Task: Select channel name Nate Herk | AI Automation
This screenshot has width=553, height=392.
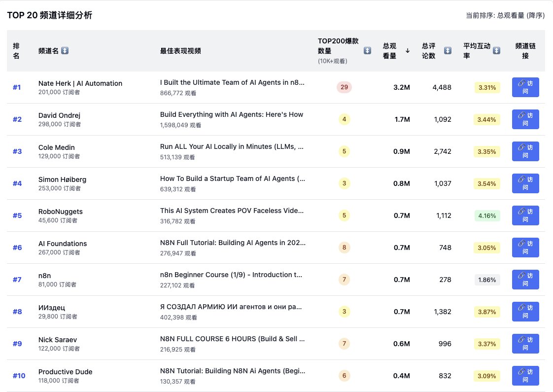Action: [80, 83]
